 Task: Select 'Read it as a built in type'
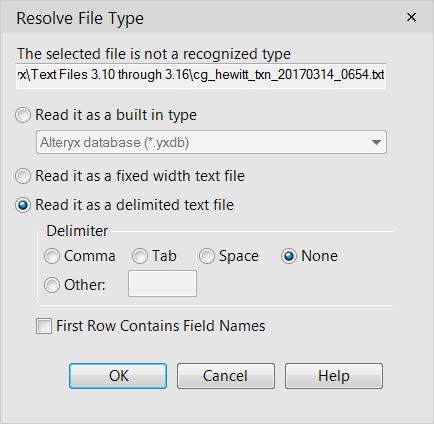pos(23,115)
